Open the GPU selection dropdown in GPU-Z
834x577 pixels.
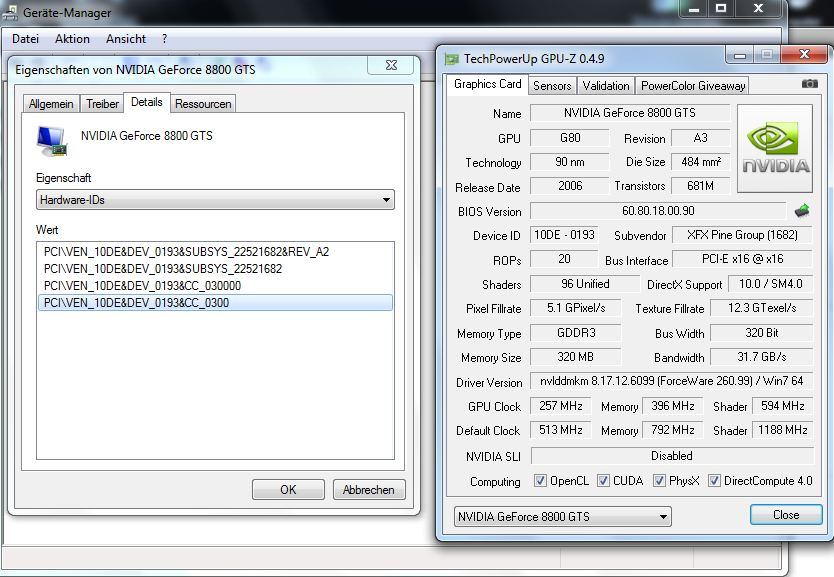pos(562,516)
